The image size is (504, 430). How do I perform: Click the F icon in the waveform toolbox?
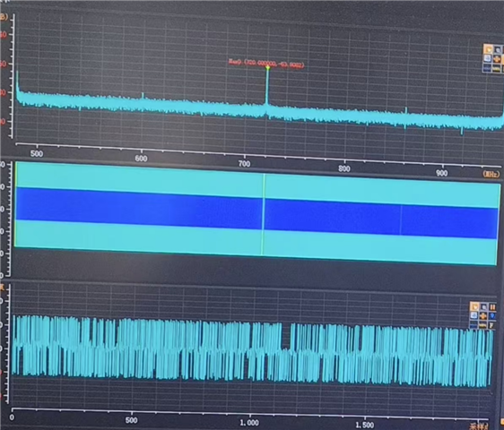[x=491, y=325]
